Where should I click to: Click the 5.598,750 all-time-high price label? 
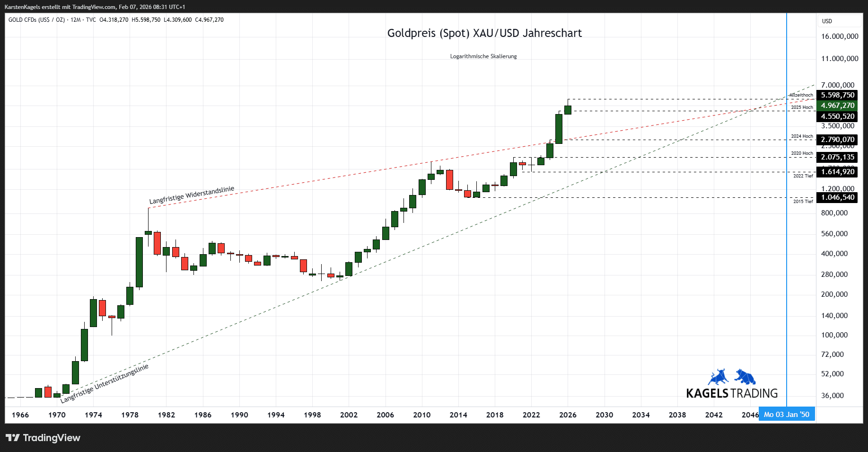837,95
